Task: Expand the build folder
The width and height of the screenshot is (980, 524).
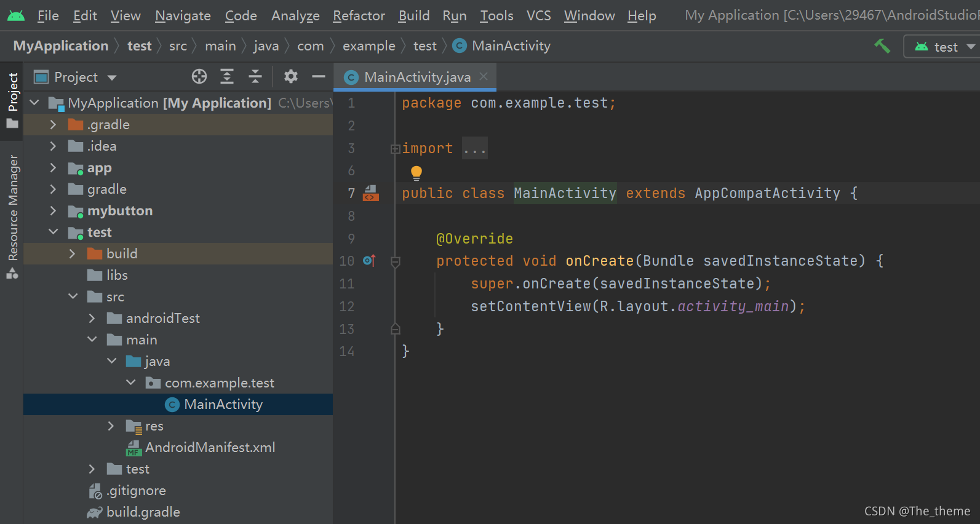Action: pyautogui.click(x=73, y=253)
